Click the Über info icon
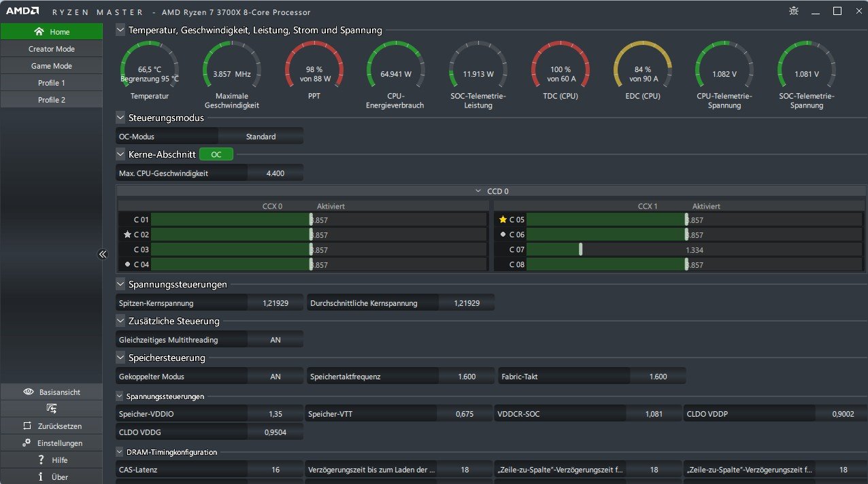The image size is (868, 484). point(41,477)
